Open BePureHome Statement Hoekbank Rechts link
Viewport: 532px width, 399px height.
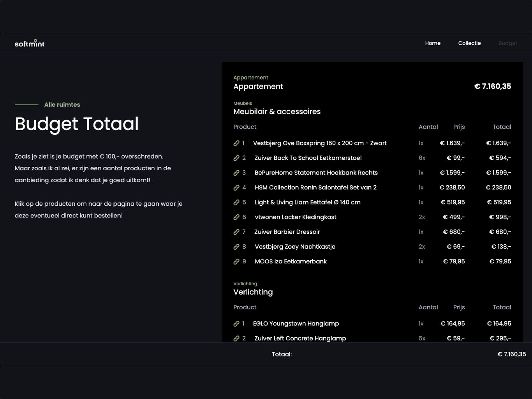[x=316, y=173]
